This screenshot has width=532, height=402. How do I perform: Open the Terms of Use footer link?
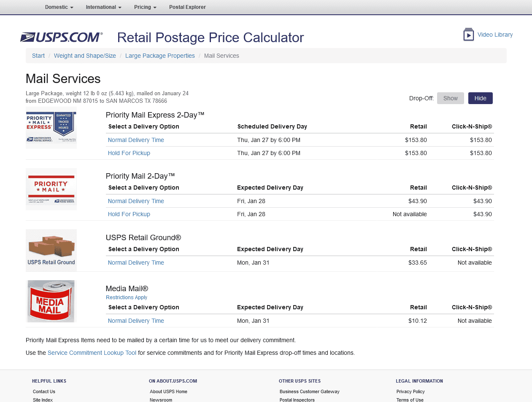click(410, 400)
